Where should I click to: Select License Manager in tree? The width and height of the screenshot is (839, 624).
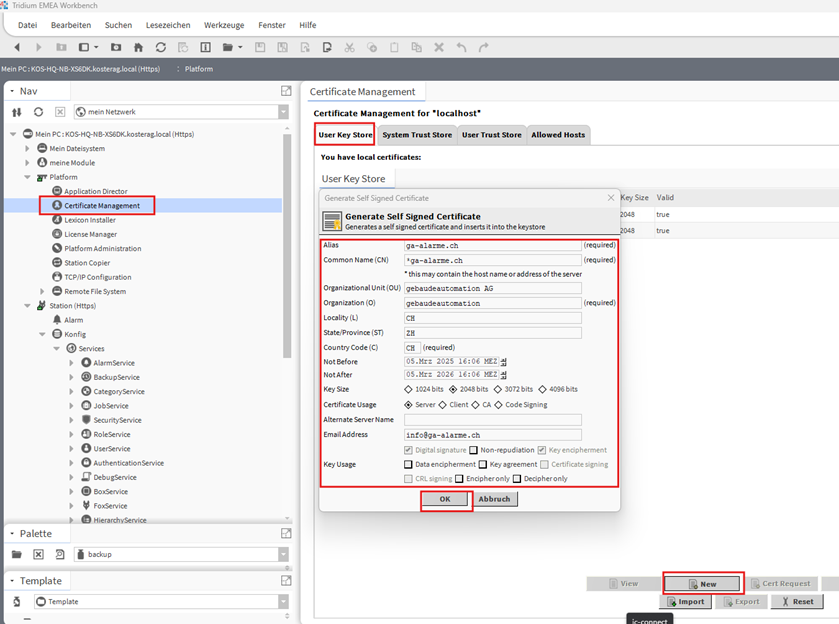[x=90, y=234]
